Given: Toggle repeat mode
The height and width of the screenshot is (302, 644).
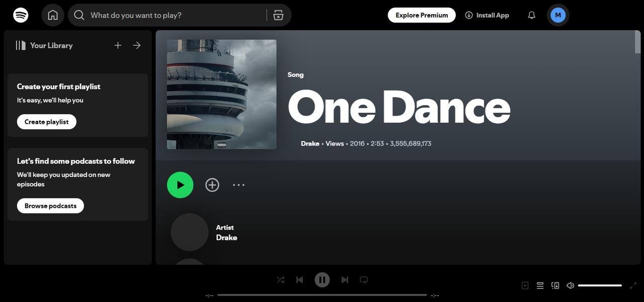Looking at the screenshot, I should pos(363,279).
